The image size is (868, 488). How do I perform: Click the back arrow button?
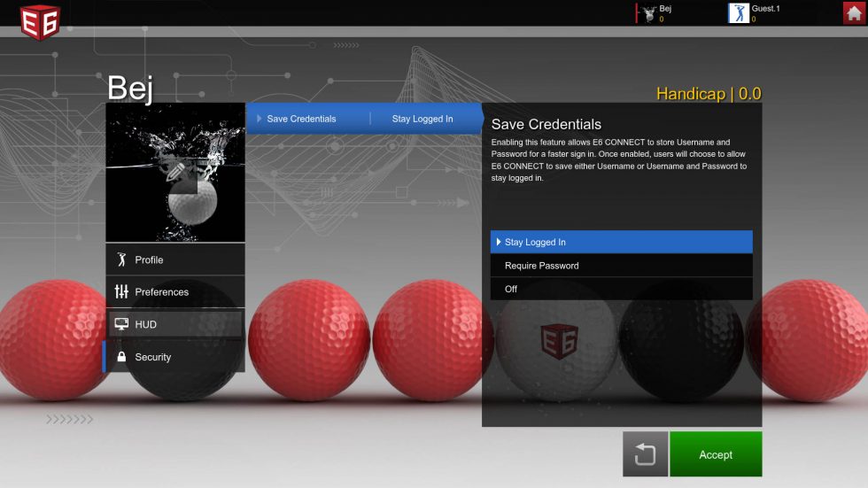click(x=645, y=454)
